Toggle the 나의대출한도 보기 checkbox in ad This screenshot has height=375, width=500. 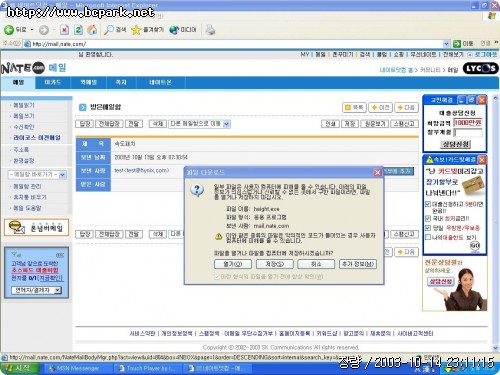pos(428,237)
